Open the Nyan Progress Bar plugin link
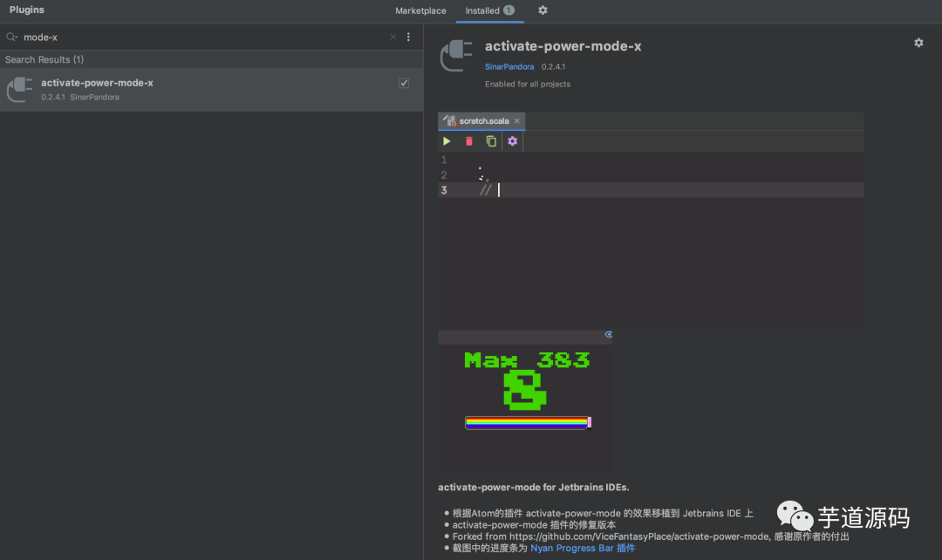This screenshot has width=942, height=560. [x=582, y=548]
